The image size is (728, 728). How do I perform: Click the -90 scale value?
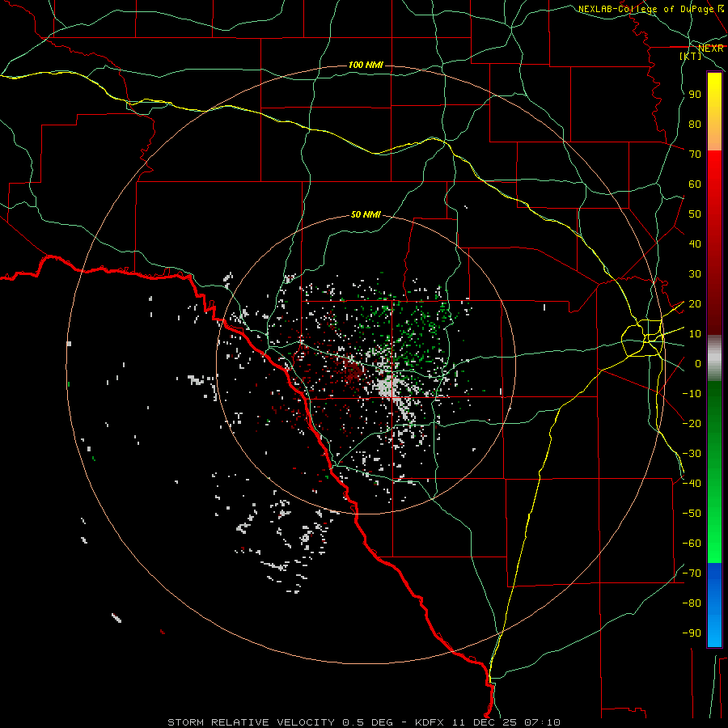point(692,633)
